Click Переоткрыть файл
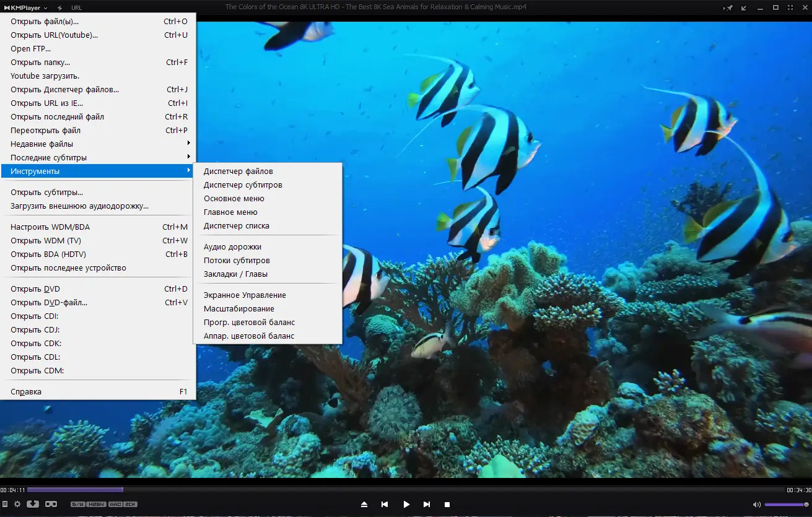The height and width of the screenshot is (517, 812). point(98,130)
